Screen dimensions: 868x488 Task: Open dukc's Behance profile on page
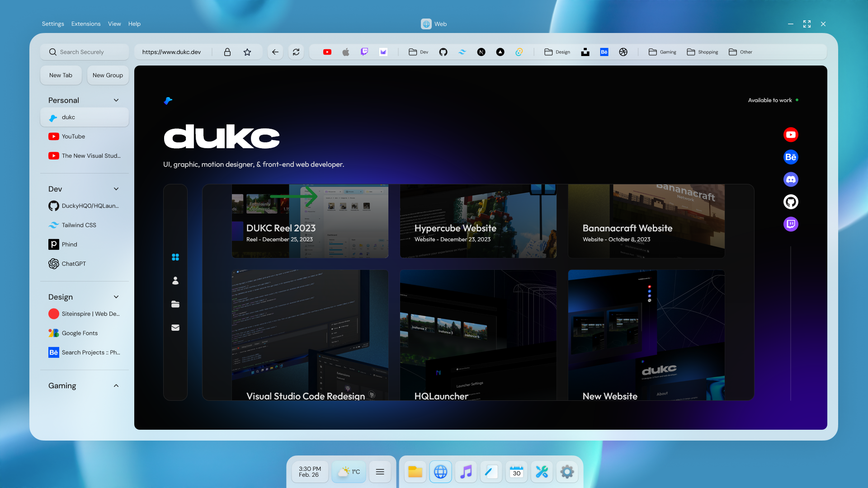click(x=791, y=157)
